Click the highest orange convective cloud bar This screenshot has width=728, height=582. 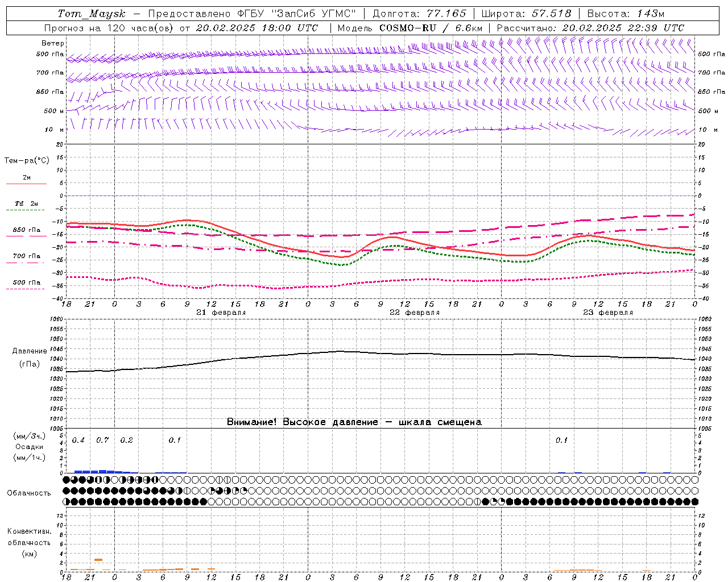tap(98, 560)
